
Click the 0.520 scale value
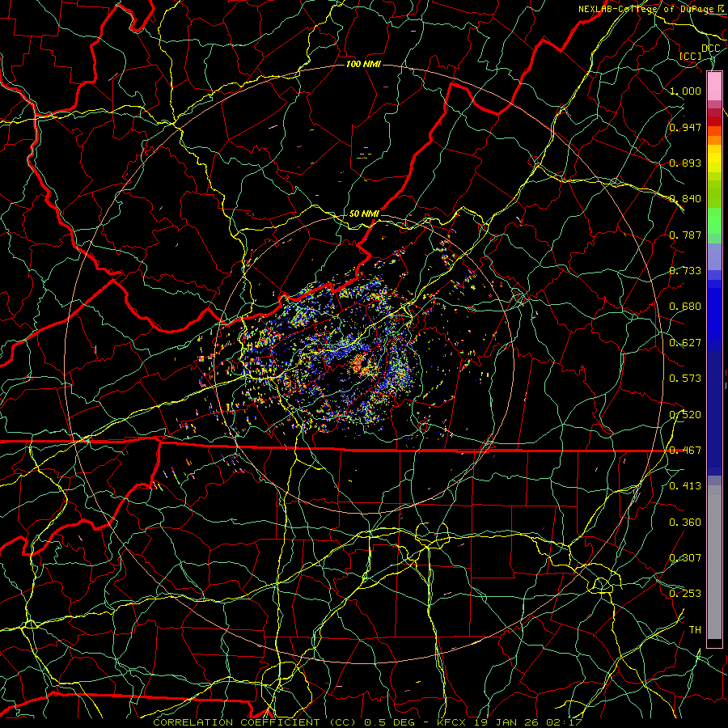click(x=685, y=415)
